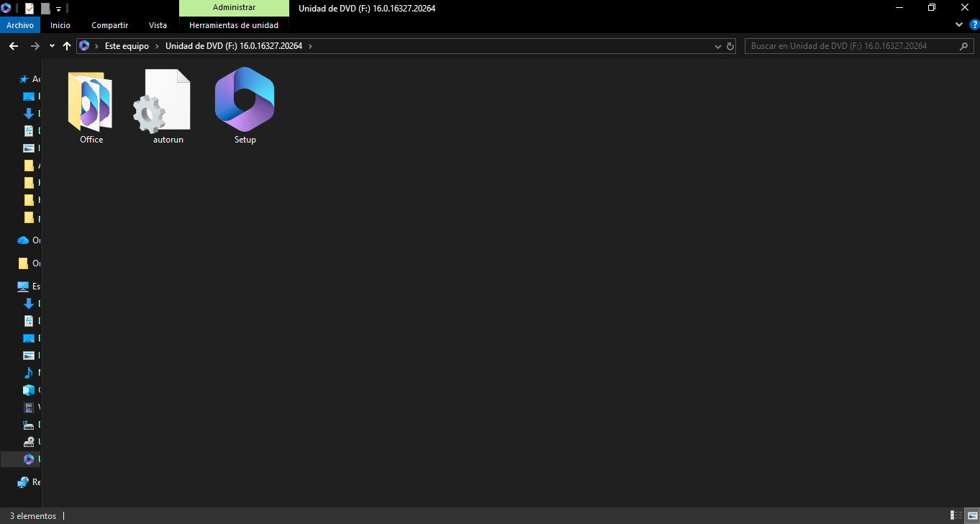
Task: Select the Administrar contextual tab
Action: (234, 8)
